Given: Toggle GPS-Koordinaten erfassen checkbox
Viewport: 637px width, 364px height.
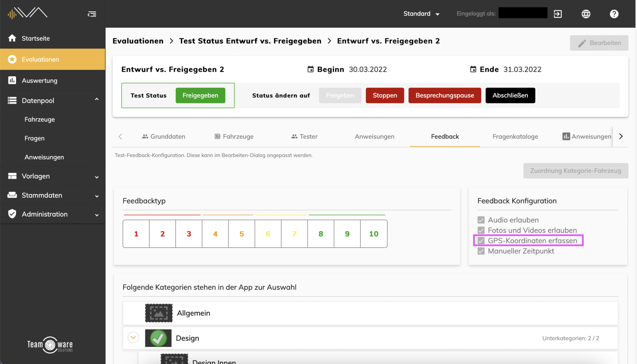Looking at the screenshot, I should [x=481, y=240].
